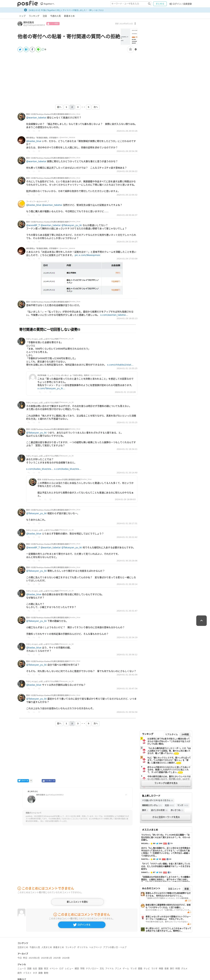This screenshot has height=980, width=210.
Task: Click the Hatena bookmark share icon
Action: point(26,49)
